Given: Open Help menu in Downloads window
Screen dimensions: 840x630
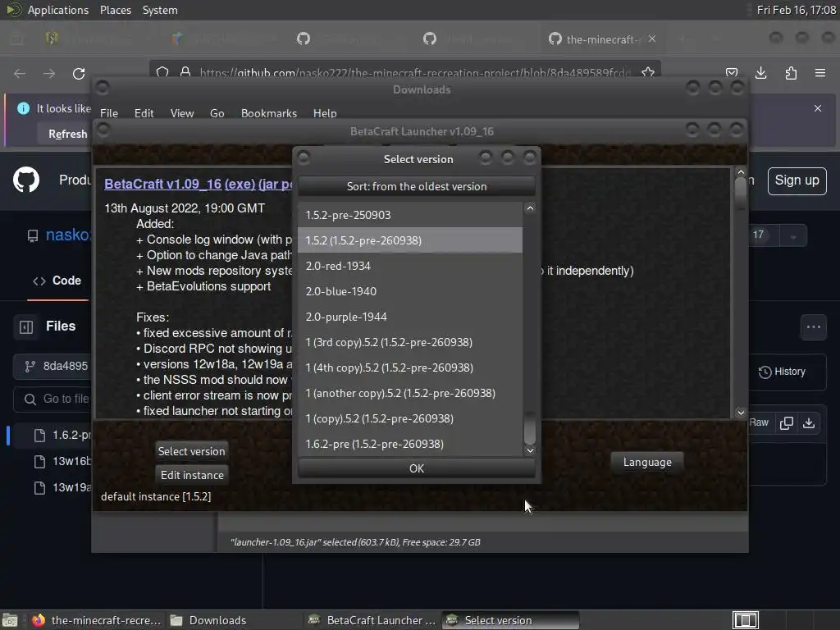Looking at the screenshot, I should (325, 113).
